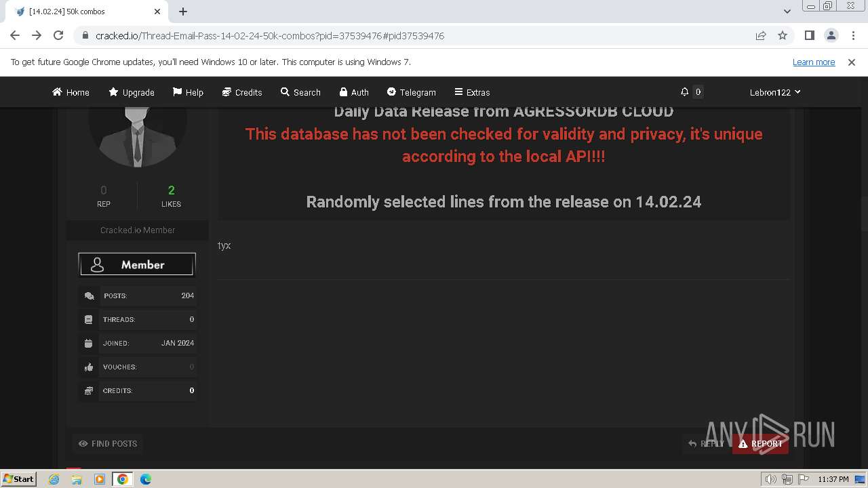The height and width of the screenshot is (488, 868).
Task: Click the 11:37 PM system clock
Action: tap(833, 479)
